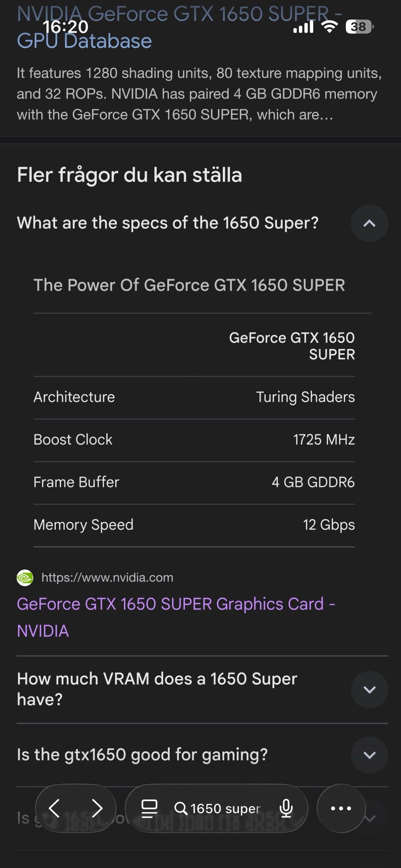Tap the "The Power Of GeForce GTX 1650 SUPER" heading

point(189,285)
